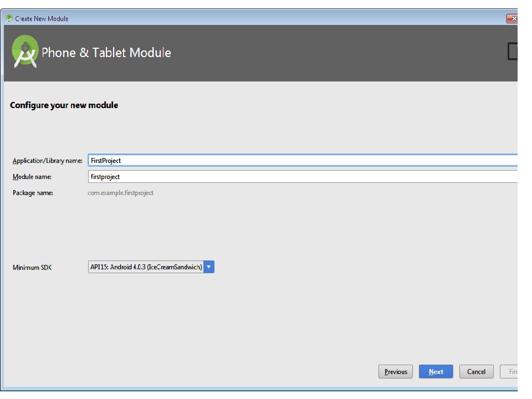Expand the blue Minimum SDK dropdown arrow

pos(209,267)
